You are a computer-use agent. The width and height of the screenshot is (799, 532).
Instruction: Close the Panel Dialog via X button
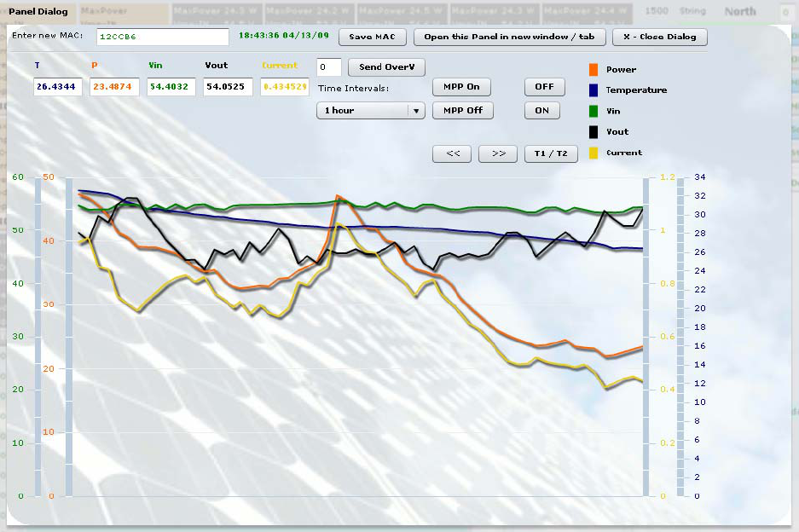click(660, 37)
